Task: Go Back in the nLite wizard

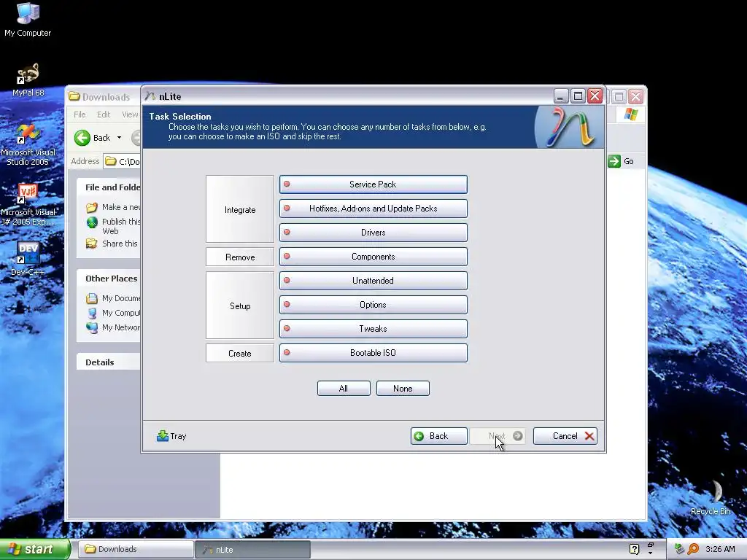Action: (x=438, y=436)
